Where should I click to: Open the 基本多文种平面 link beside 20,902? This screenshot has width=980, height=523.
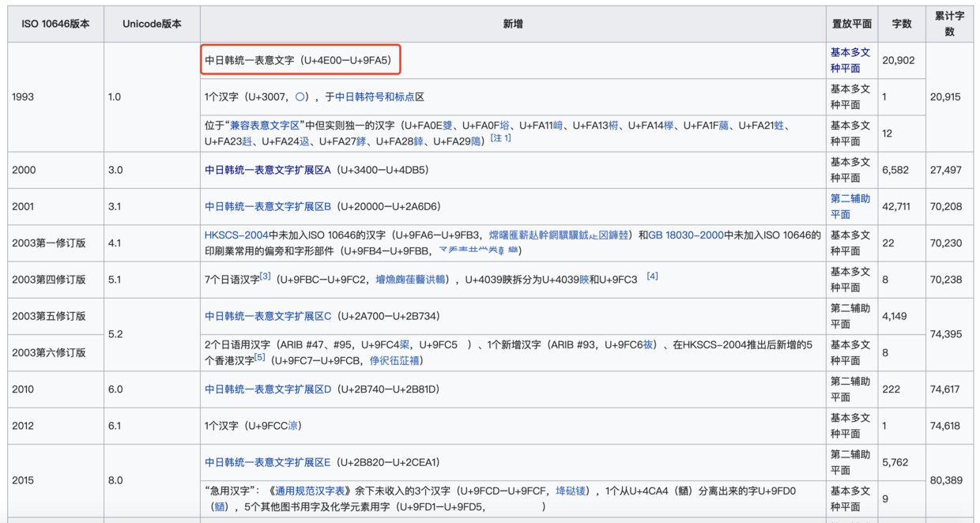[x=850, y=60]
